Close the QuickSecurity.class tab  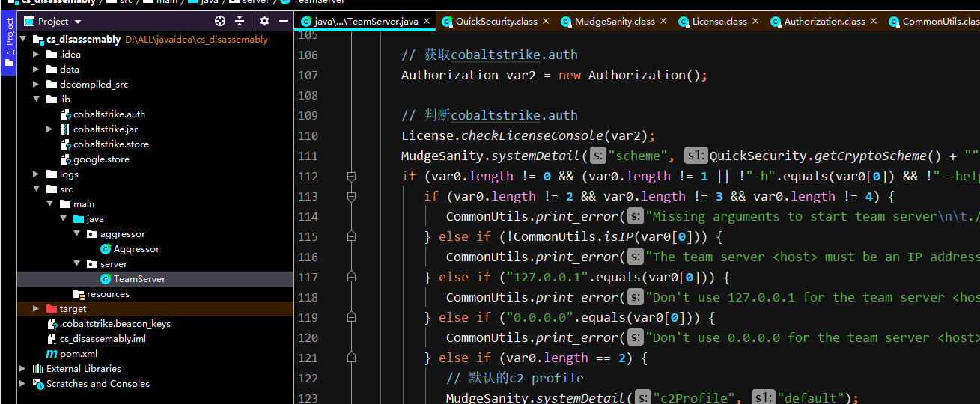[x=545, y=22]
